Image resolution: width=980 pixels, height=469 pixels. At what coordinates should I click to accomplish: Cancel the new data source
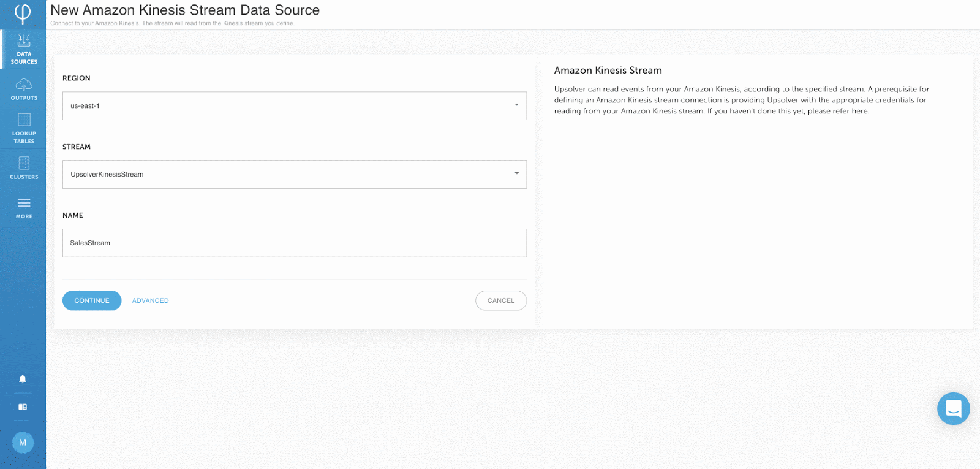coord(501,300)
